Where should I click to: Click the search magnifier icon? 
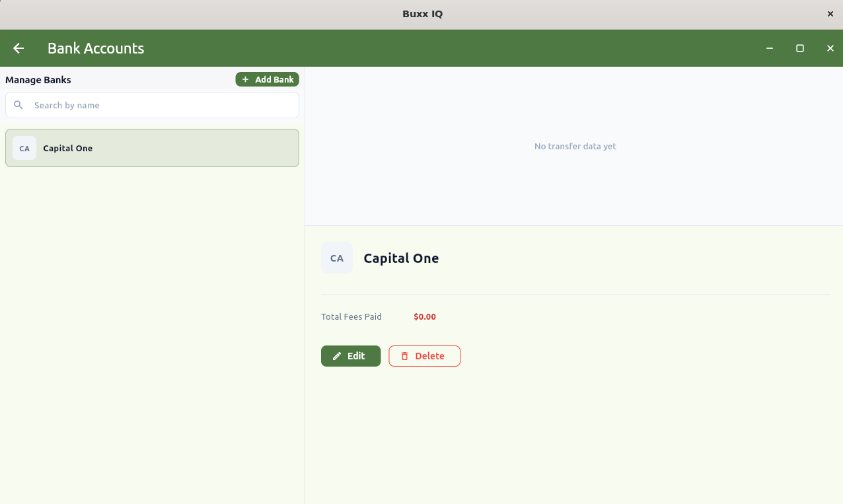click(x=18, y=105)
